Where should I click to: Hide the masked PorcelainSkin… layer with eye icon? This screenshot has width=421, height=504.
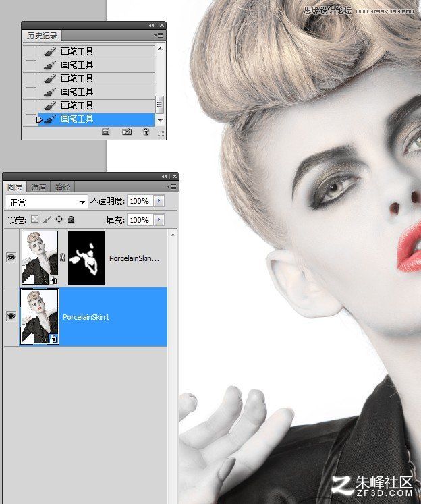pyautogui.click(x=11, y=257)
